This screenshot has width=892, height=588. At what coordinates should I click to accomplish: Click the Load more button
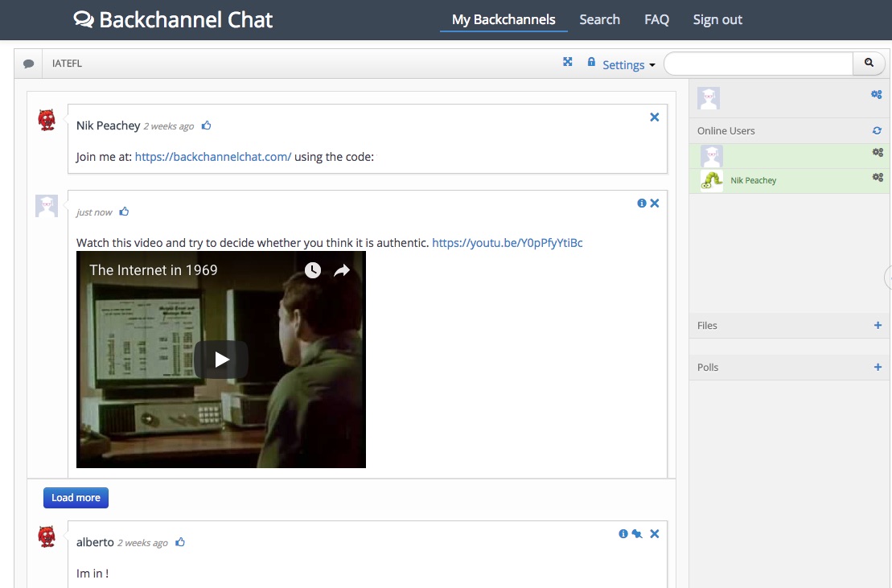tap(76, 498)
